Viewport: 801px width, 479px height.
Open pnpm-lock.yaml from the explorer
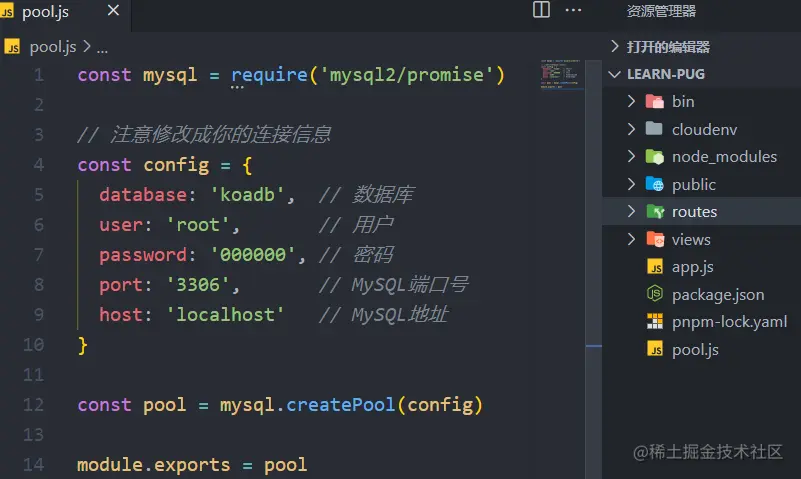(x=729, y=322)
